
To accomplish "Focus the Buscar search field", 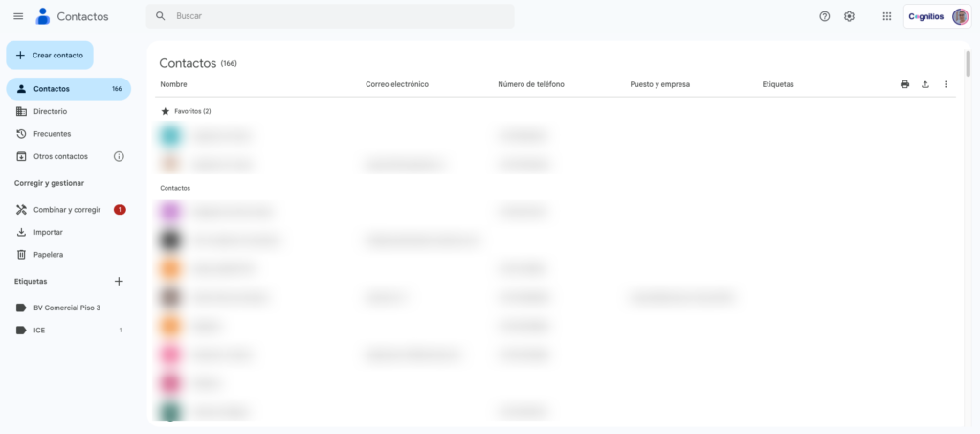I will pyautogui.click(x=330, y=16).
